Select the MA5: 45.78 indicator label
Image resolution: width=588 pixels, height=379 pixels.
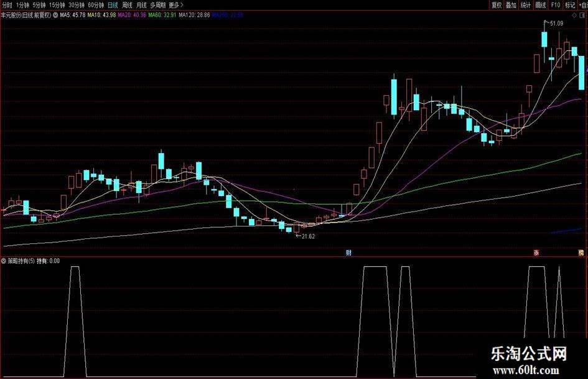pos(73,16)
